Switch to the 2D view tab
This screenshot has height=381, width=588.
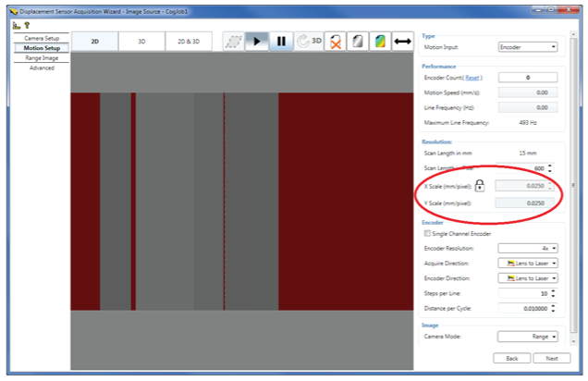pos(95,42)
